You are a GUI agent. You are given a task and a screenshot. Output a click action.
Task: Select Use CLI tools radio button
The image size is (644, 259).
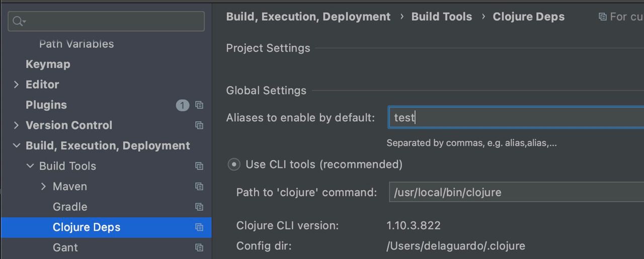[x=234, y=164]
